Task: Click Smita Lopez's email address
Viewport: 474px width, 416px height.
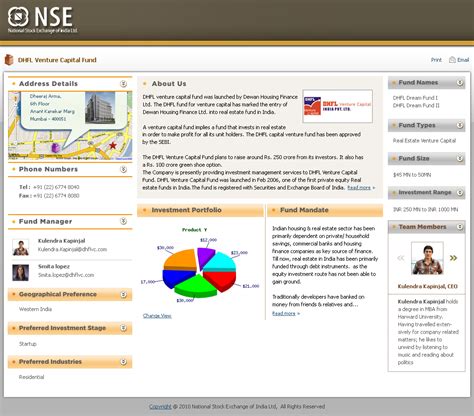Action: point(66,275)
